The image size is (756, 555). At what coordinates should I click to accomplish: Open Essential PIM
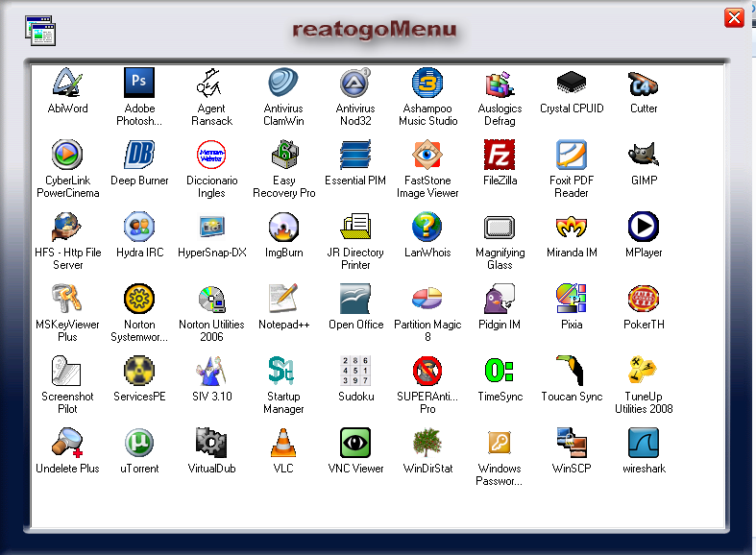pos(355,155)
